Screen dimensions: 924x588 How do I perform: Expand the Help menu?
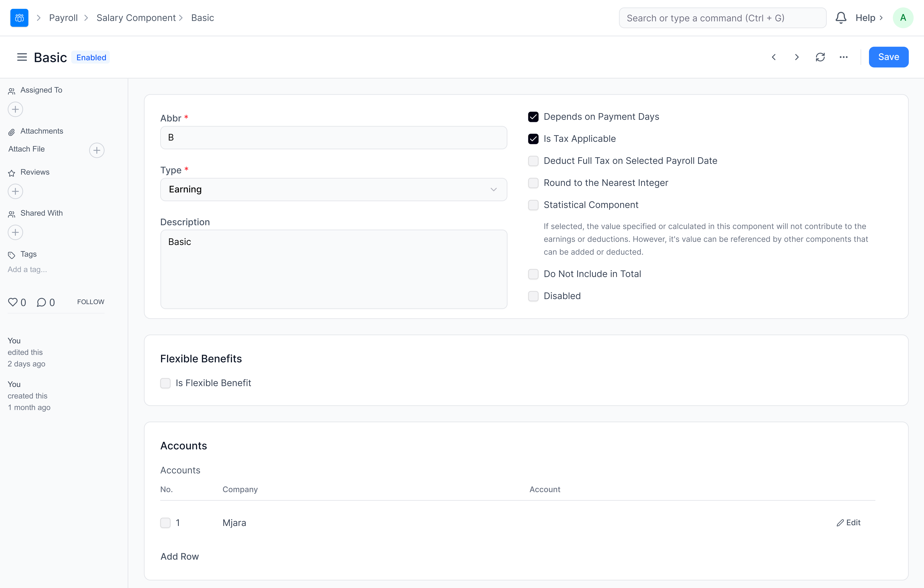pos(869,18)
